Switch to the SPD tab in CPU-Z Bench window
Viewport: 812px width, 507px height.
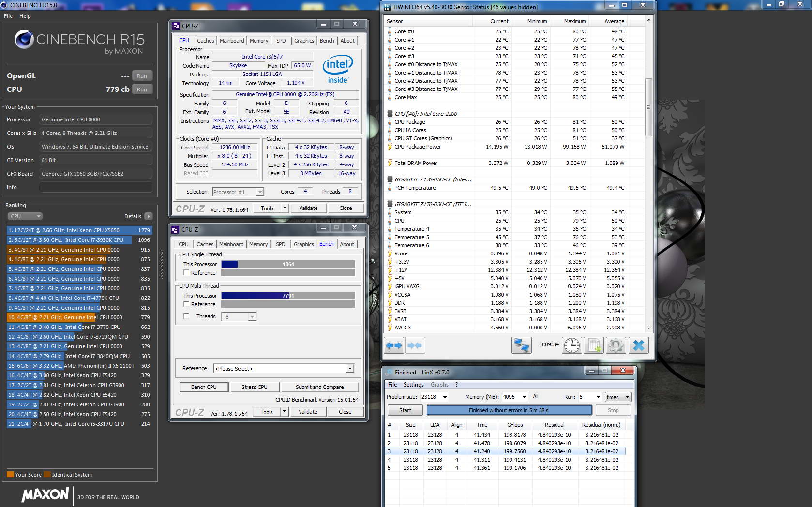pos(280,244)
